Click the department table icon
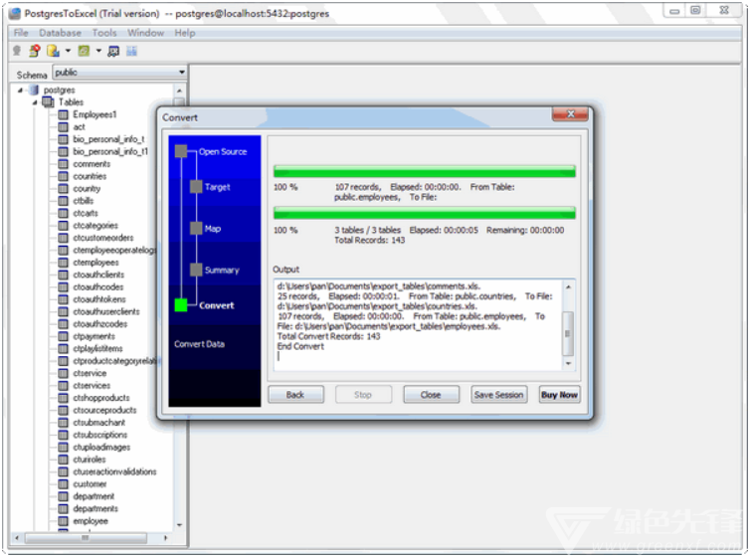The width and height of the screenshot is (752, 560). pos(63,496)
